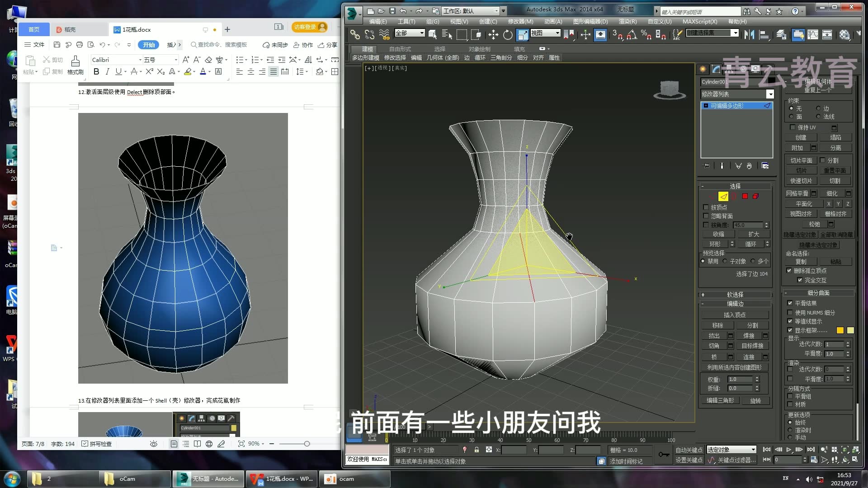Image resolution: width=868 pixels, height=488 pixels.
Task: Switch to the 自由形式 ribbon tab
Action: (x=400, y=49)
